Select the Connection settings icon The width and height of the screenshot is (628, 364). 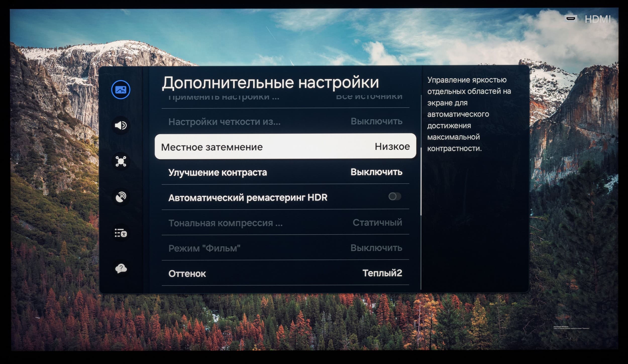(121, 161)
